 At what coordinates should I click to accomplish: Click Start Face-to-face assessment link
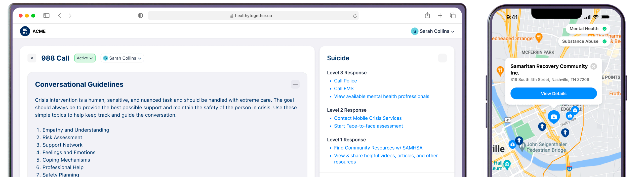tap(368, 126)
